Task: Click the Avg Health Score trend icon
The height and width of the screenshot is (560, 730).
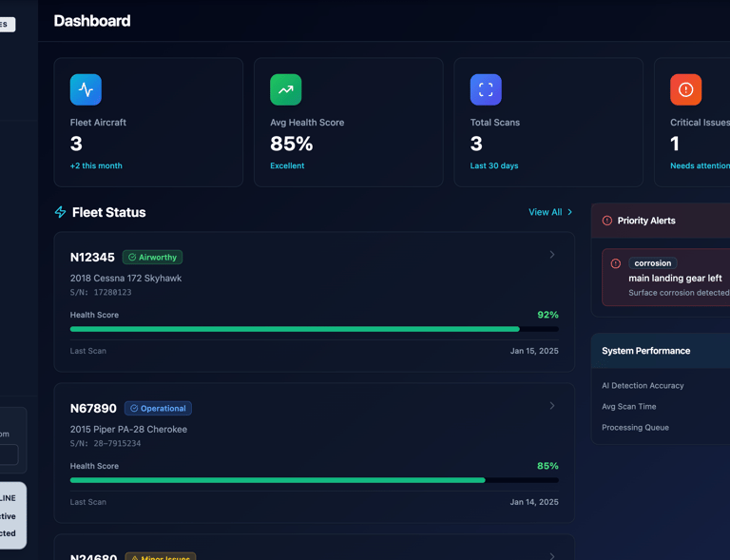Action: pos(285,89)
